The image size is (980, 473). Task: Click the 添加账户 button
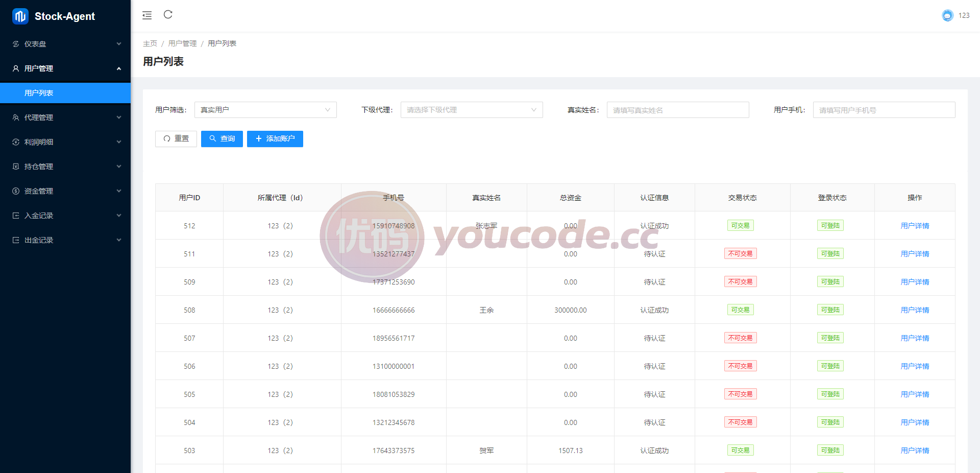(x=275, y=139)
